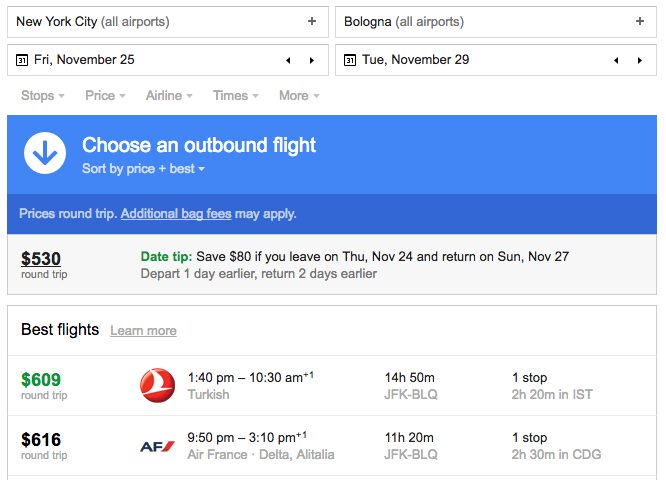The width and height of the screenshot is (666, 480).
Task: Open the Price filter dropdown
Action: (105, 96)
